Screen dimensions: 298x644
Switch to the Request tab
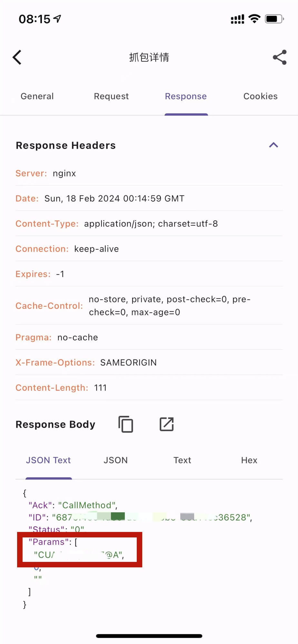pyautogui.click(x=111, y=96)
